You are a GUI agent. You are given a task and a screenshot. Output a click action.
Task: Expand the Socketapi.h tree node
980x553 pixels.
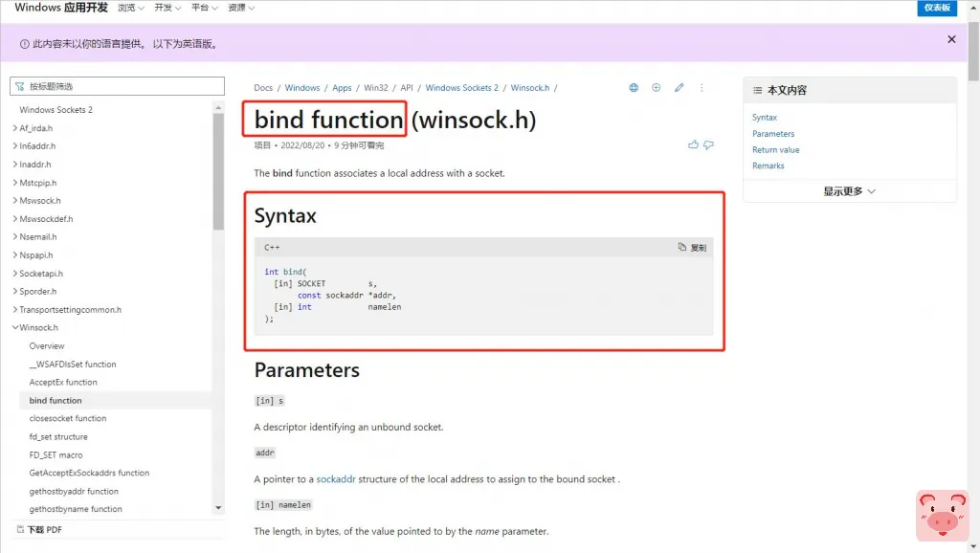(x=15, y=273)
